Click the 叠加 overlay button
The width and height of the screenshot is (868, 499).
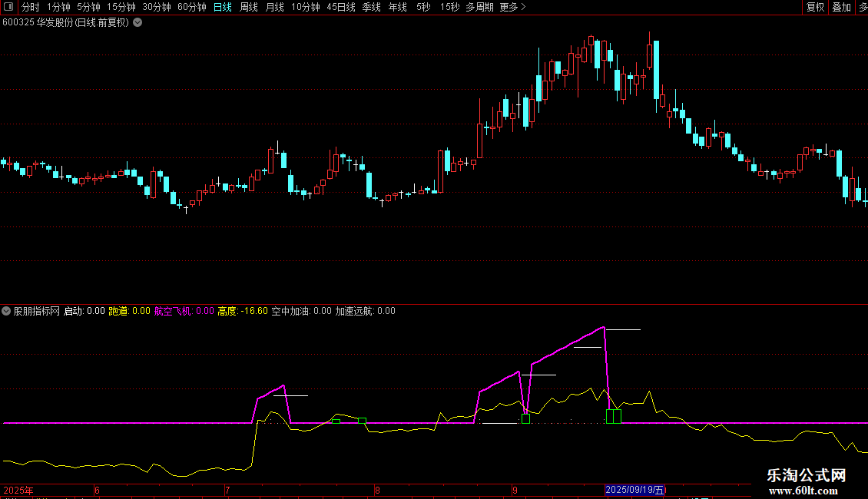click(841, 7)
